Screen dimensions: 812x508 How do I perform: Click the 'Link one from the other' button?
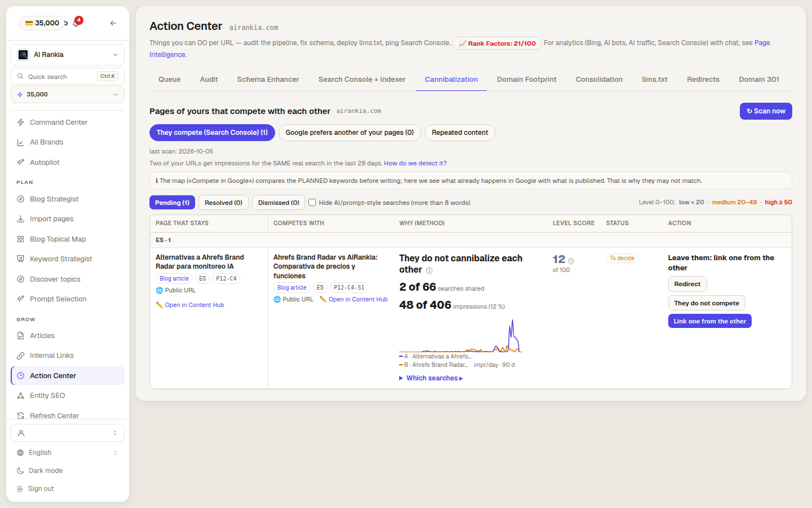click(710, 321)
